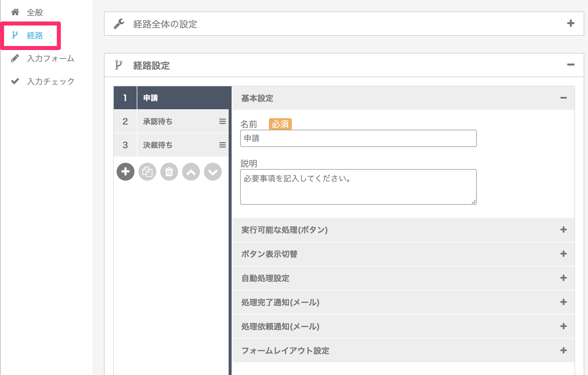This screenshot has height=375, width=588.
Task: Click the number 2 cell of 承認待ち
Action: click(x=125, y=121)
